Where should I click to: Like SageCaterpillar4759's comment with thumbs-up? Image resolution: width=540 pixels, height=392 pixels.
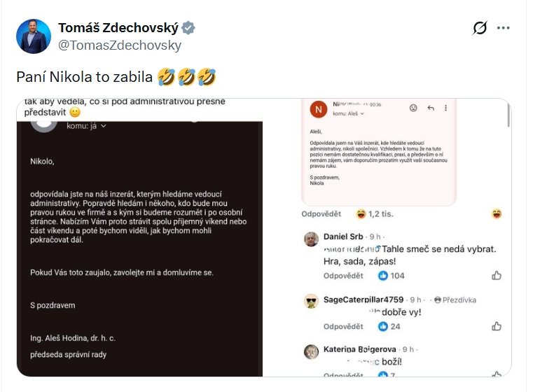pos(497,326)
